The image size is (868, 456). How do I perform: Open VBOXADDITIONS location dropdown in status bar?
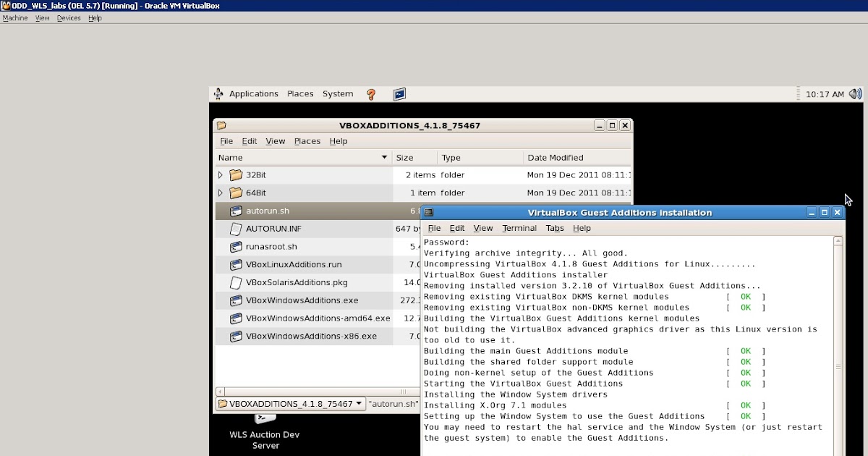point(290,404)
